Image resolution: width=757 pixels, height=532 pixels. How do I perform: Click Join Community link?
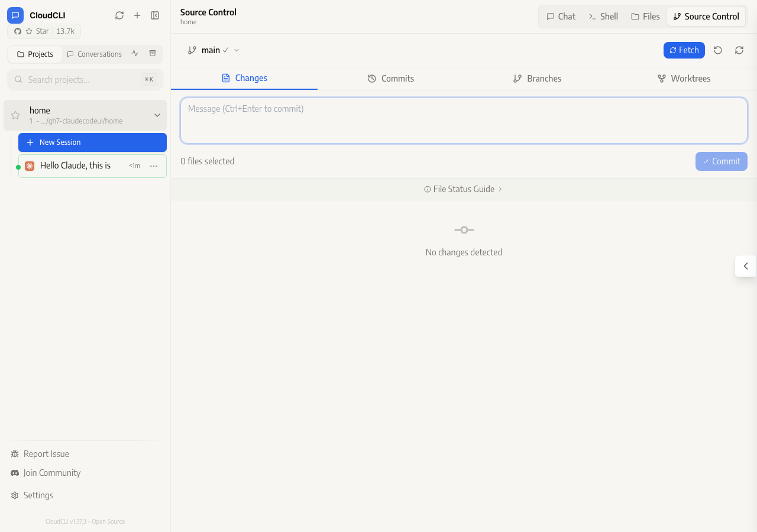pos(46,473)
